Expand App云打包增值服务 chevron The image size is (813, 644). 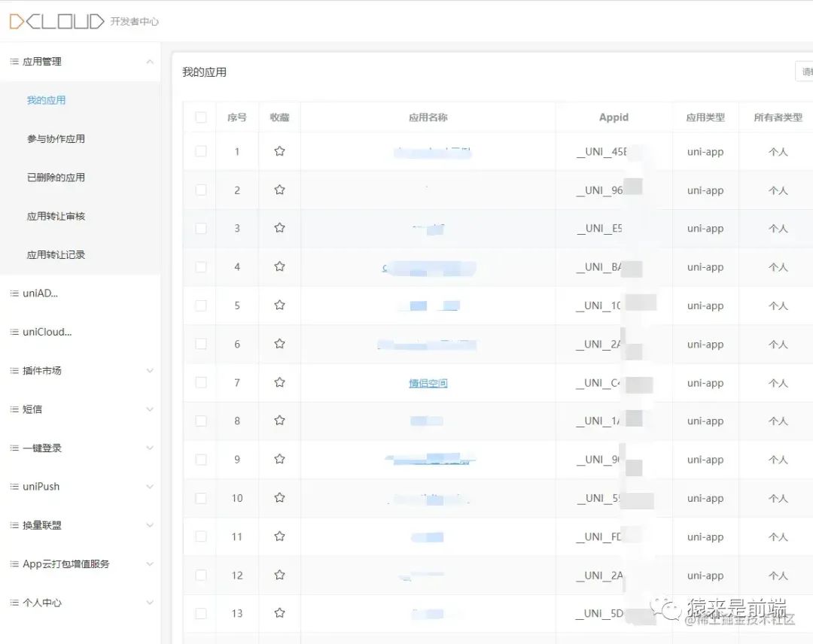(x=150, y=563)
